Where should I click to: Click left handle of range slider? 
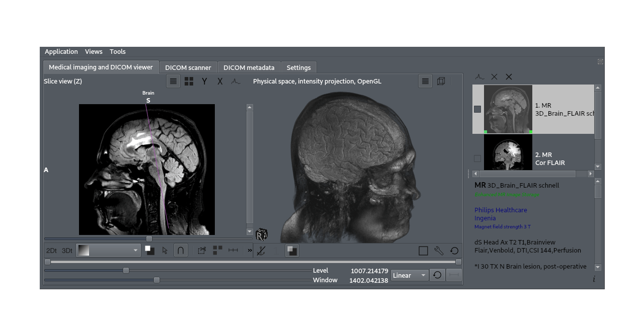pyautogui.click(x=47, y=262)
